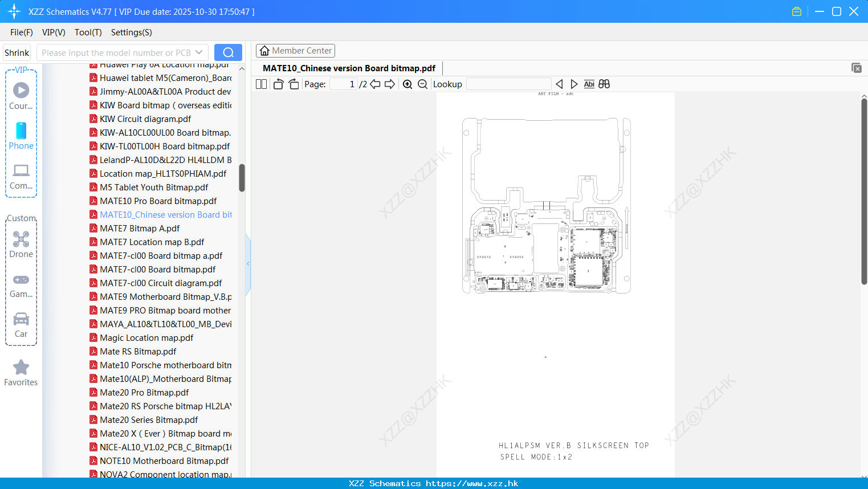The width and height of the screenshot is (868, 489).
Task: Click the XZZ app logo
Action: click(x=14, y=11)
